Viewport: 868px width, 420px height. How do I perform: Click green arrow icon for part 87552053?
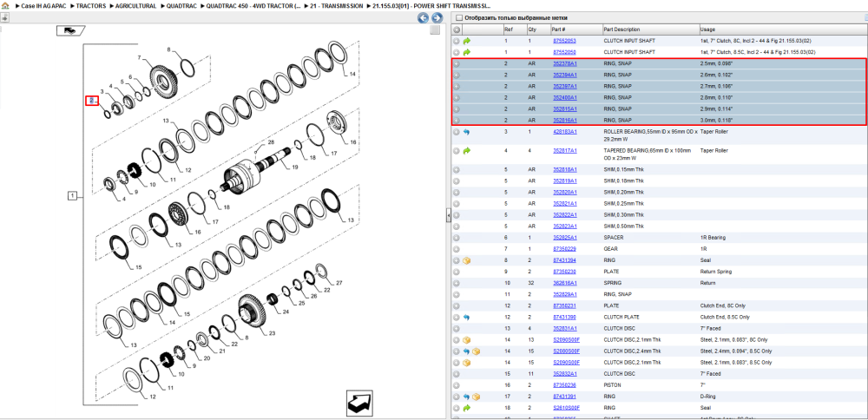467,41
